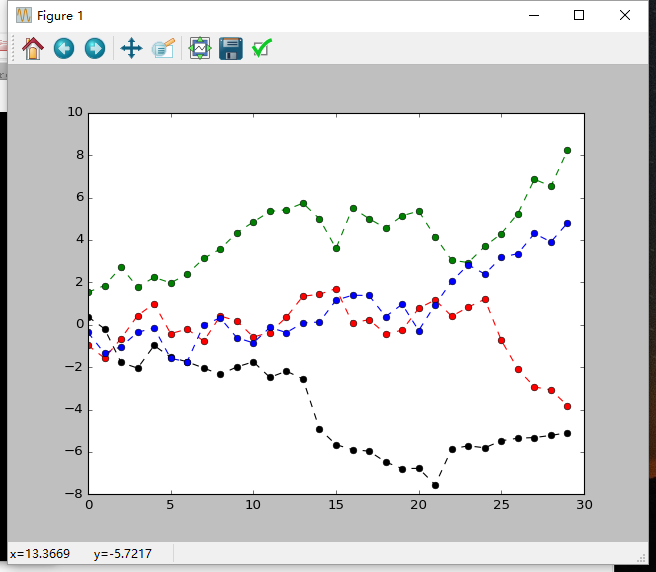
Task: Click the x=13.3669 status readout
Action: coord(40,554)
